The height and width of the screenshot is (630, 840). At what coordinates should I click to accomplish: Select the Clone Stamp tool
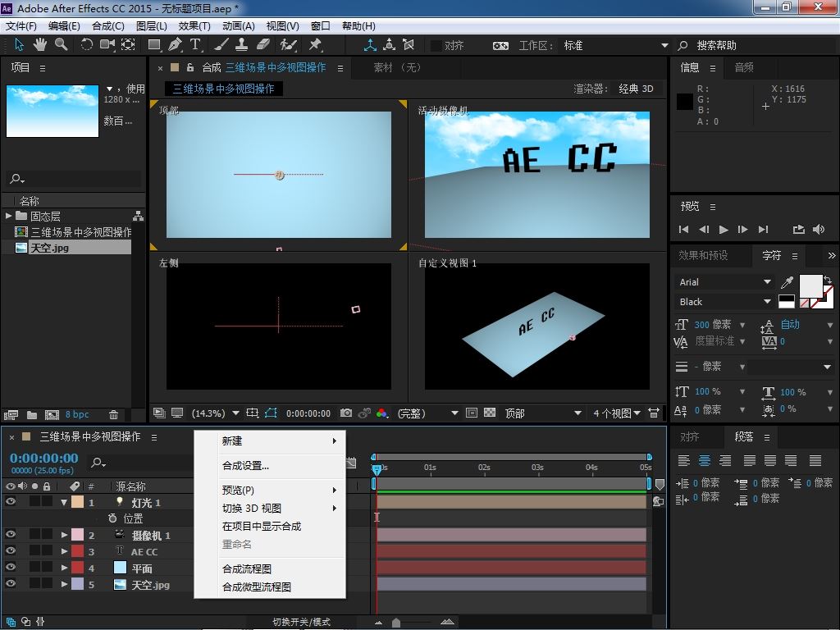242,45
